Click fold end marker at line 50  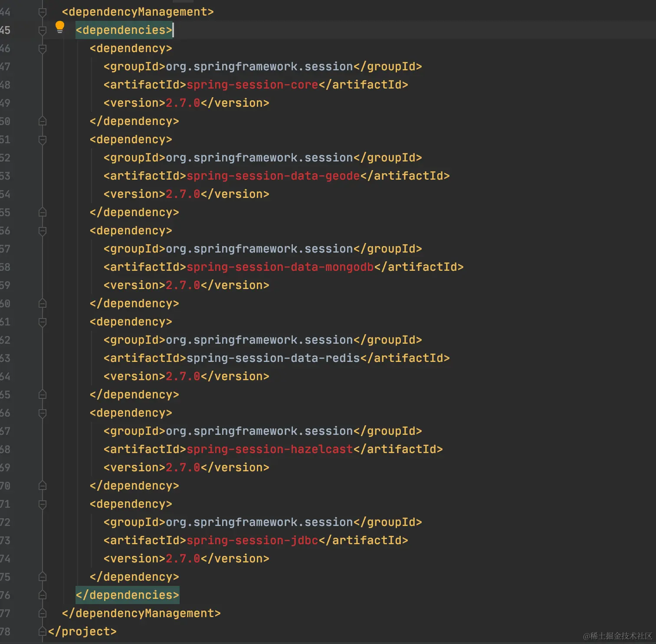pos(43,121)
